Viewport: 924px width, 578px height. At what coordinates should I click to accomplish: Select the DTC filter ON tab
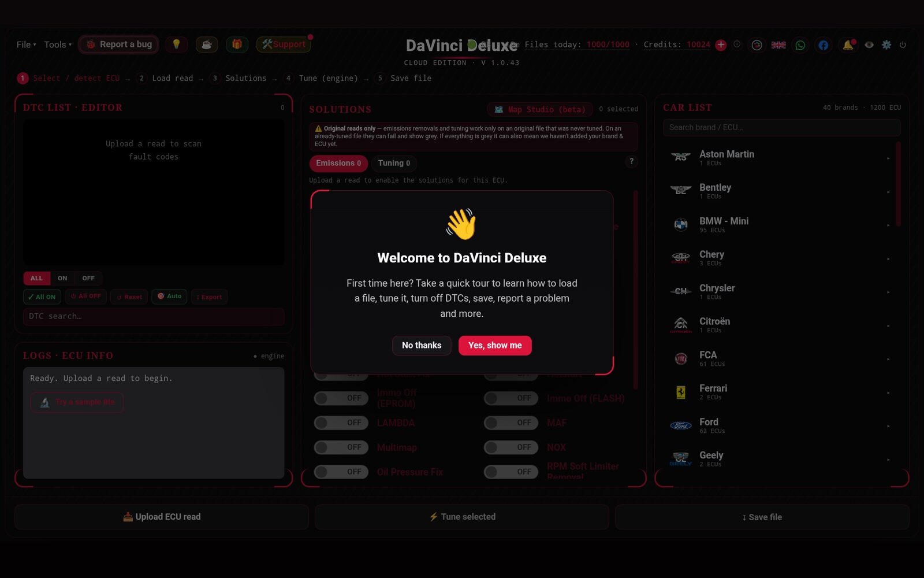62,278
